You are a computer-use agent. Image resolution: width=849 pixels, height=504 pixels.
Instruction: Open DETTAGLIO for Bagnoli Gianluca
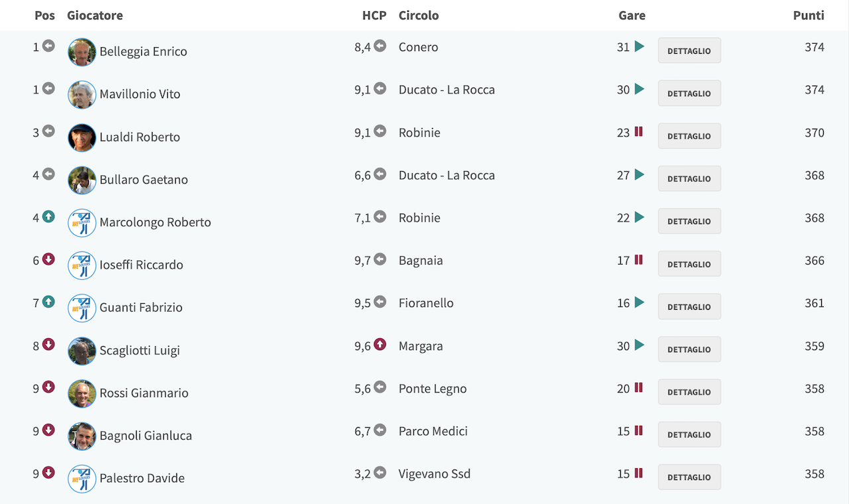pyautogui.click(x=689, y=434)
